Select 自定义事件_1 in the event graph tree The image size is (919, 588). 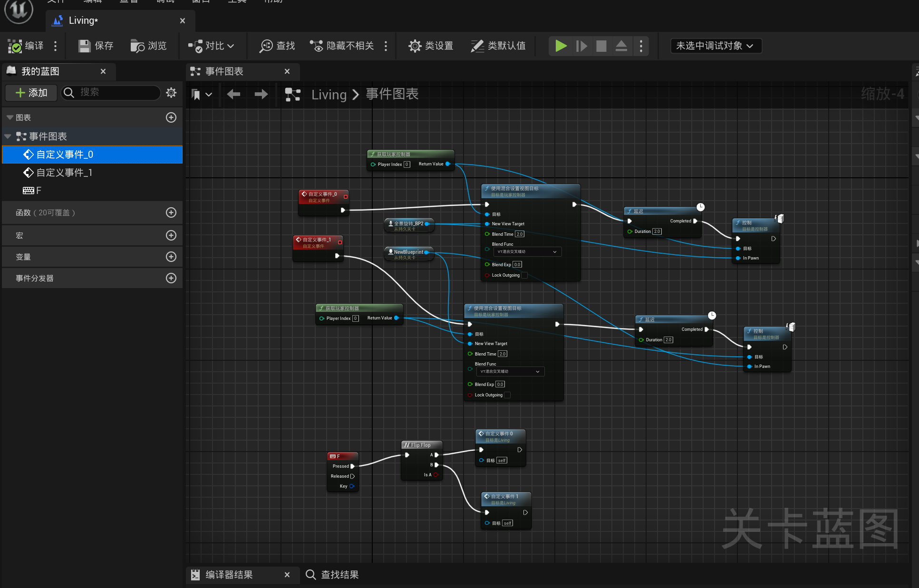point(64,173)
